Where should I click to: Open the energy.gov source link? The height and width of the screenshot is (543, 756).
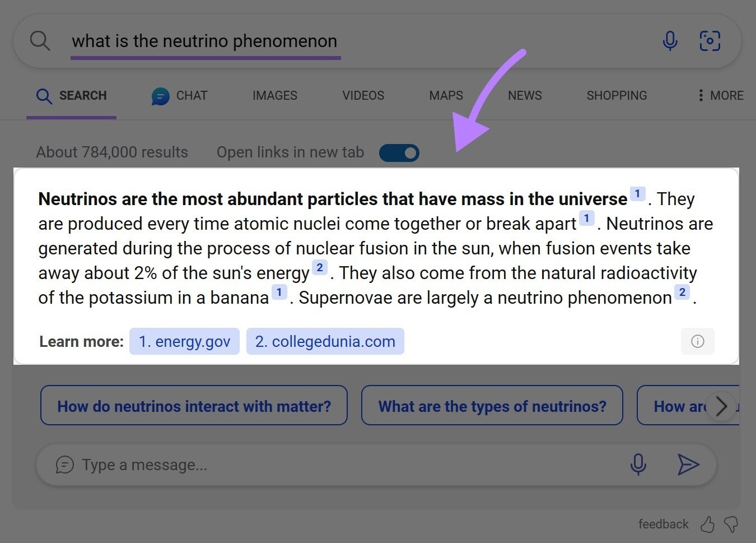pos(184,341)
